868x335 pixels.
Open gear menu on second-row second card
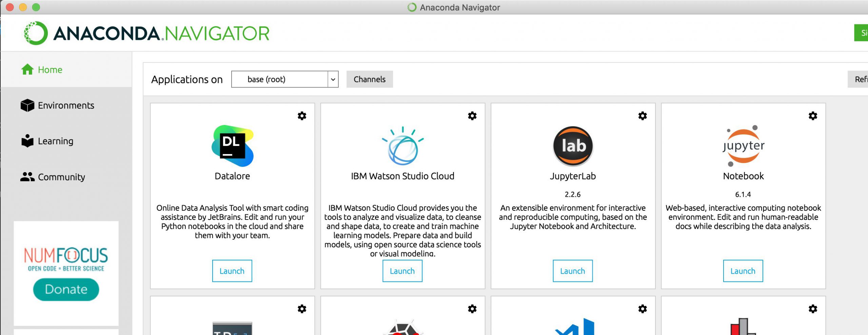pyautogui.click(x=472, y=309)
